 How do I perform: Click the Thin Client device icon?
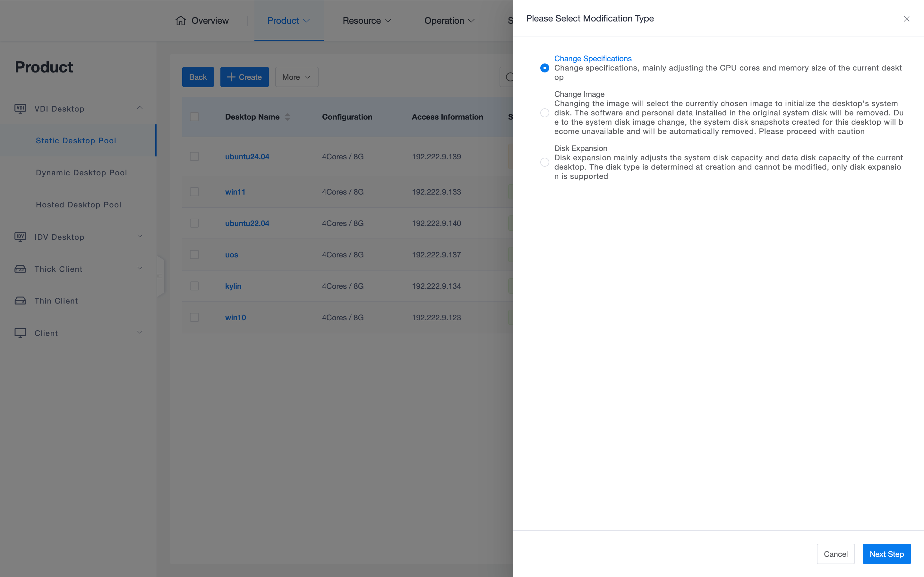point(20,301)
